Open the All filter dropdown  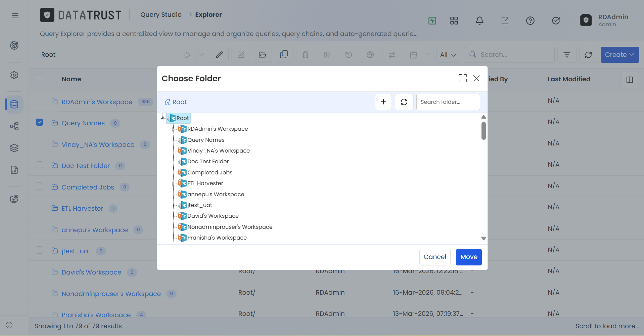(448, 55)
